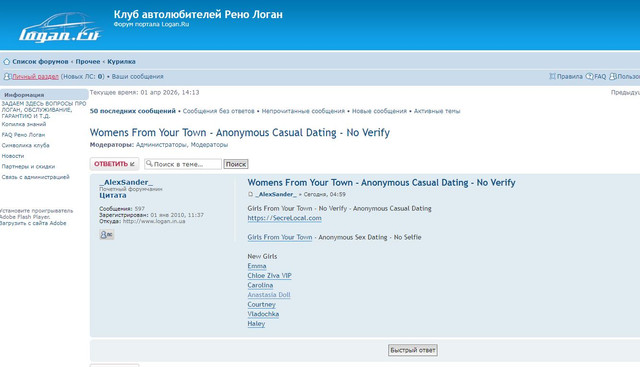Open Haley link
Image resolution: width=640 pixels, height=367 pixels.
click(x=256, y=323)
